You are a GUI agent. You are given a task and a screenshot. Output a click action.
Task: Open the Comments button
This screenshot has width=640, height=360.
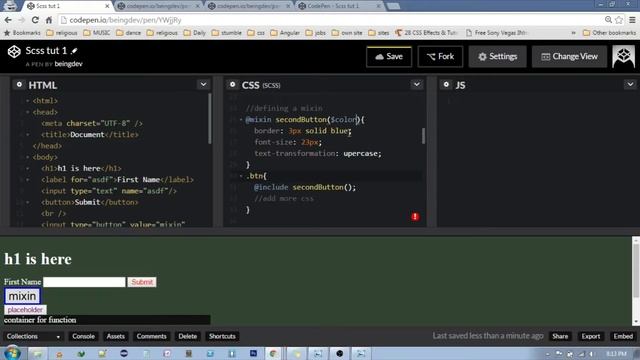point(151,336)
